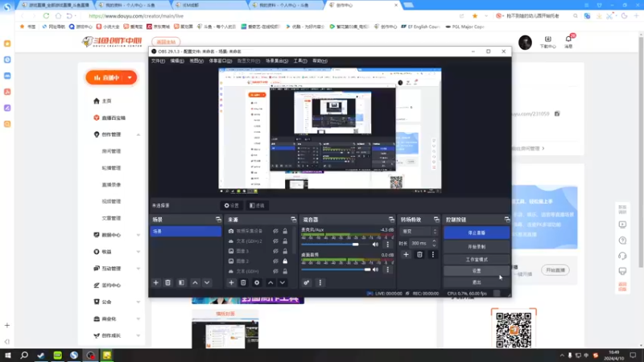Open 混合器 panel bottom three-dot menu
The height and width of the screenshot is (362, 644).
point(320,283)
